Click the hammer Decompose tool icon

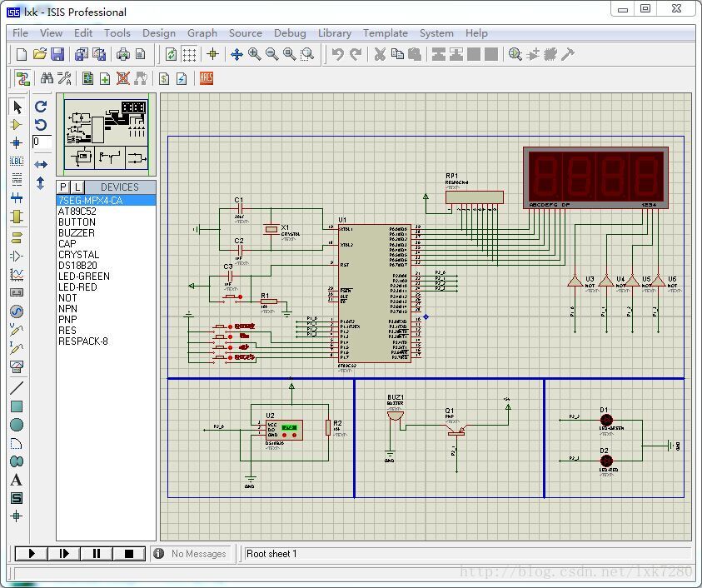pyautogui.click(x=567, y=54)
